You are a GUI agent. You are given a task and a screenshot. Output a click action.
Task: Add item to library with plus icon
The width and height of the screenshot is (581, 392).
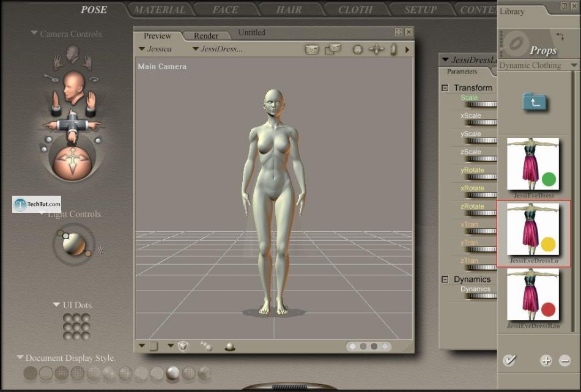546,361
